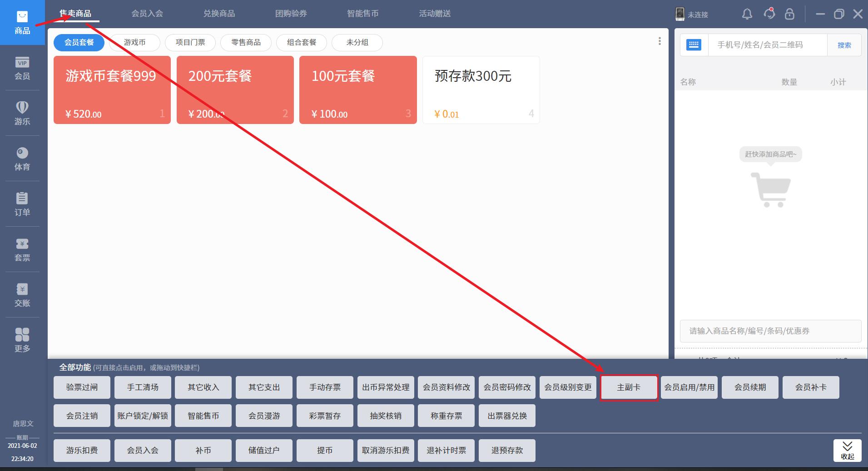Open the 交账 sidebar section
868x471 pixels.
click(22, 295)
